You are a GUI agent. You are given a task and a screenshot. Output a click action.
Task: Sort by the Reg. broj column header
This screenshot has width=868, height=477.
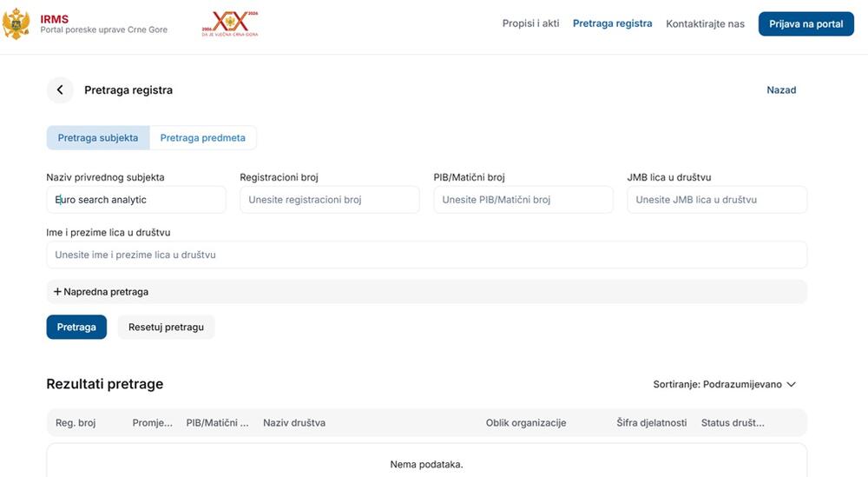pyautogui.click(x=76, y=423)
